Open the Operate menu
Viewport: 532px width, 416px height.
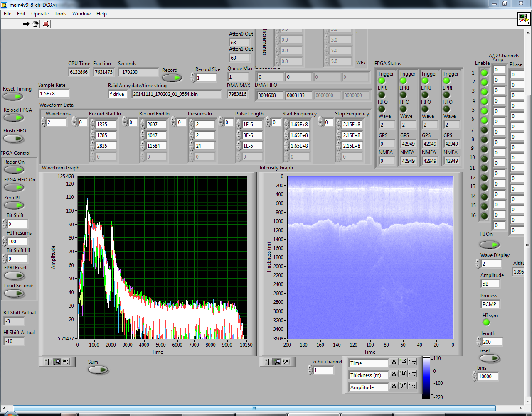[x=40, y=14]
